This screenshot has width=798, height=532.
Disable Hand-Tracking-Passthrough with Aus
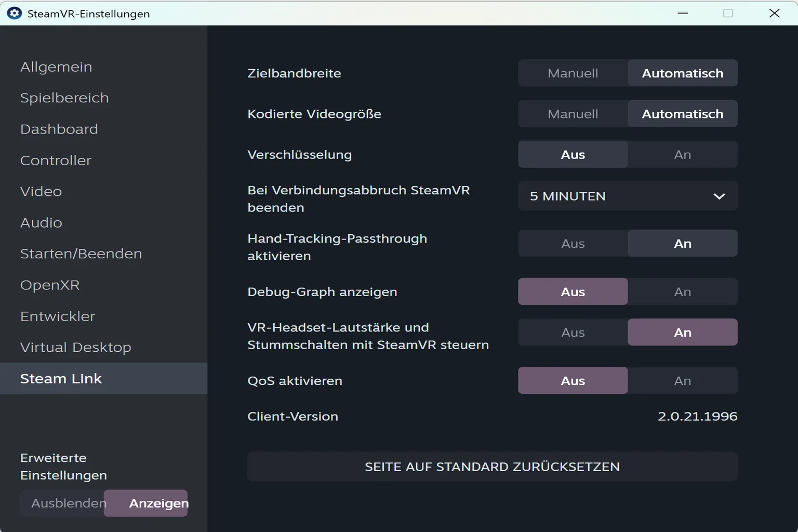[x=573, y=244]
